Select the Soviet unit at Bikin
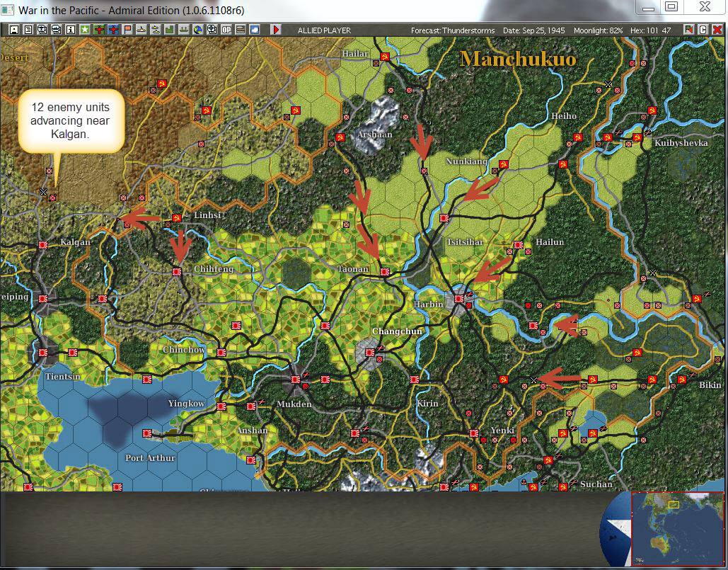This screenshot has width=728, height=570. (x=681, y=380)
